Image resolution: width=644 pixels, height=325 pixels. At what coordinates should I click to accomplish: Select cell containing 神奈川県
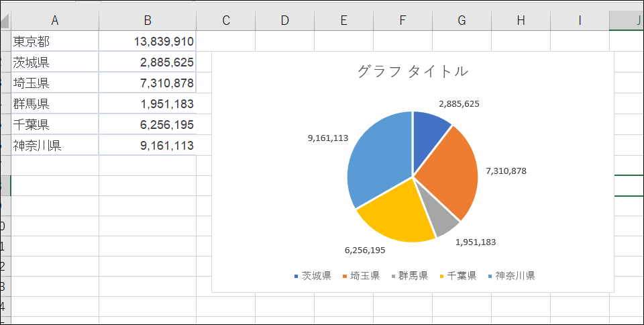54,146
